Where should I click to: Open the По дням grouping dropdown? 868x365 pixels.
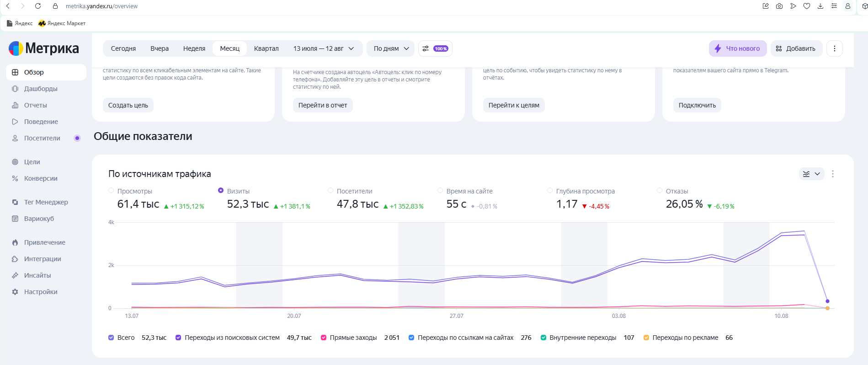[x=391, y=48]
